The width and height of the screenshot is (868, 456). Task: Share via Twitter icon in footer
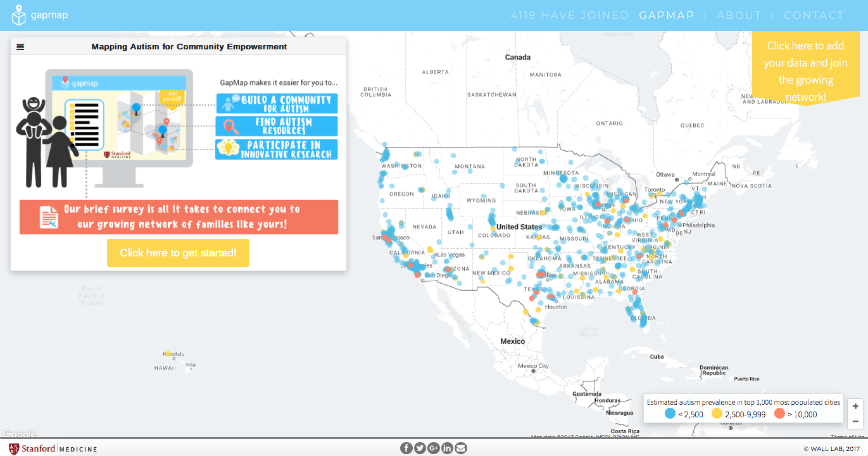pyautogui.click(x=420, y=448)
